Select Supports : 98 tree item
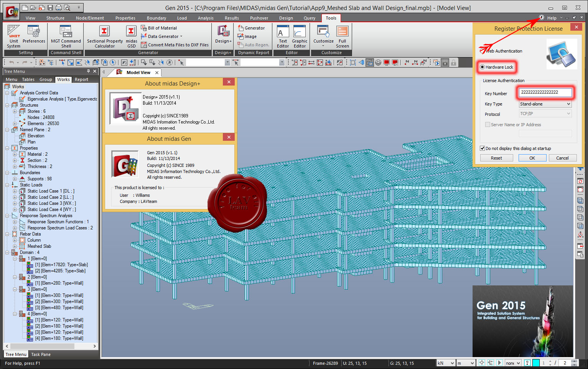 click(40, 179)
